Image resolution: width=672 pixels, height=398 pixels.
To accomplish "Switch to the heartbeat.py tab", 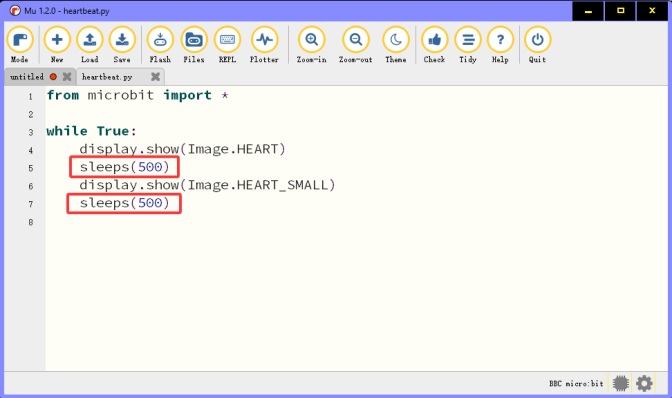I will (x=107, y=77).
